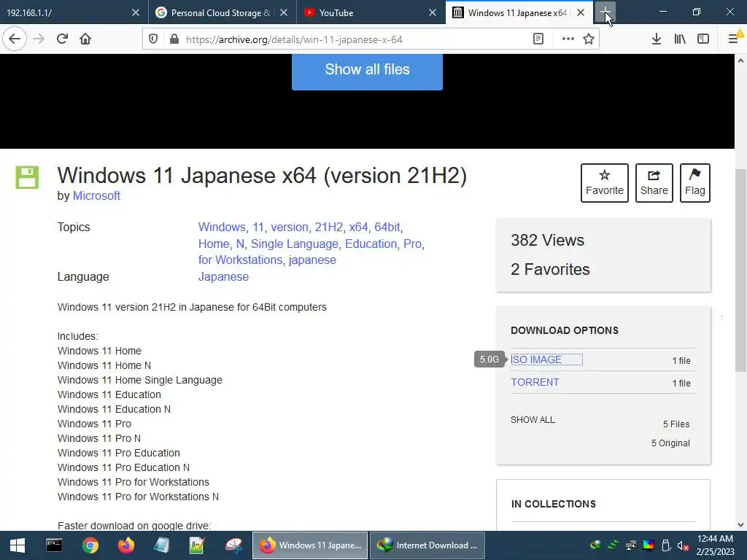Click the 5 Original files text

(670, 443)
